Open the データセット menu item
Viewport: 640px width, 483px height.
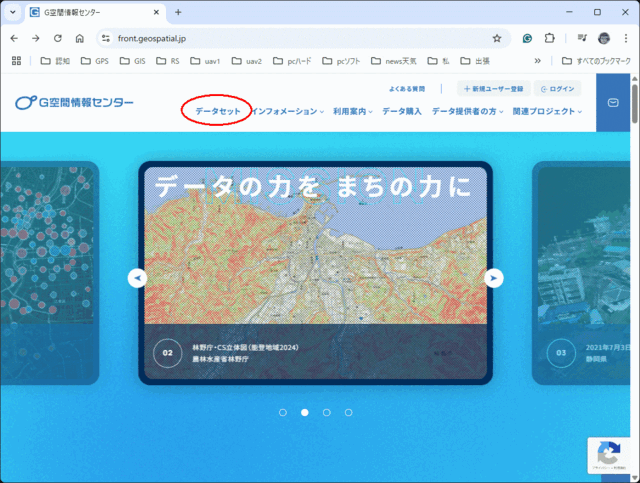218,111
